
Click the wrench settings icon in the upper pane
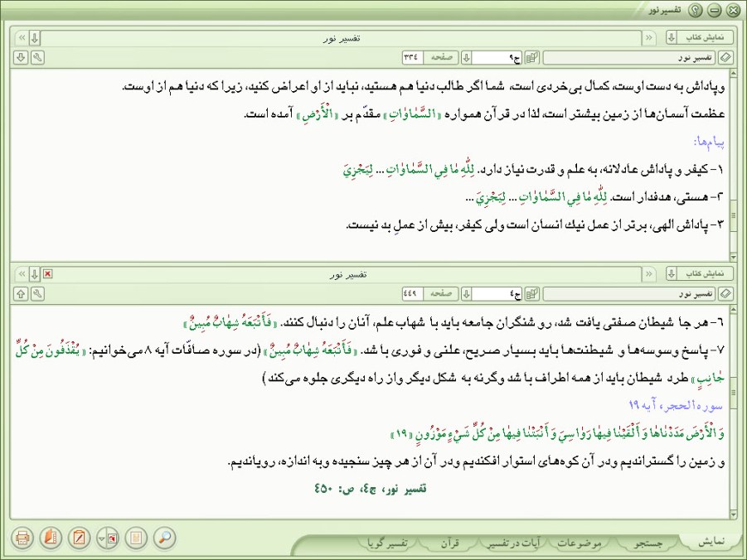coord(37,58)
